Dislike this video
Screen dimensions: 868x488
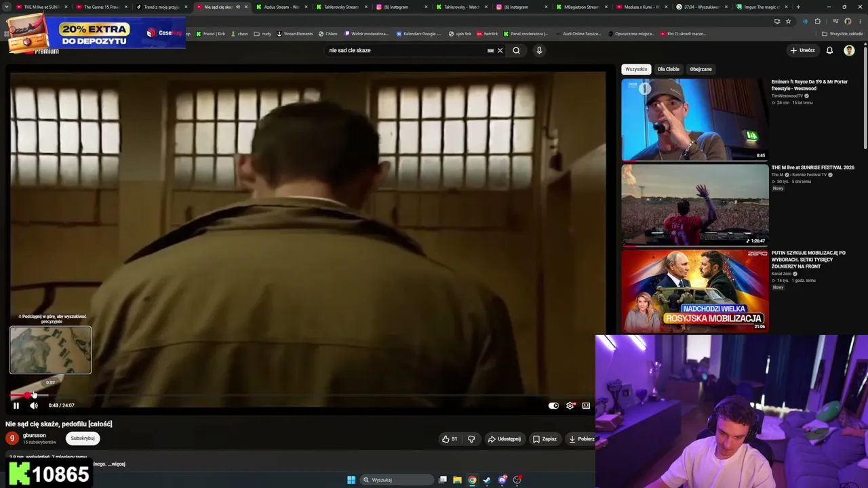click(x=471, y=439)
